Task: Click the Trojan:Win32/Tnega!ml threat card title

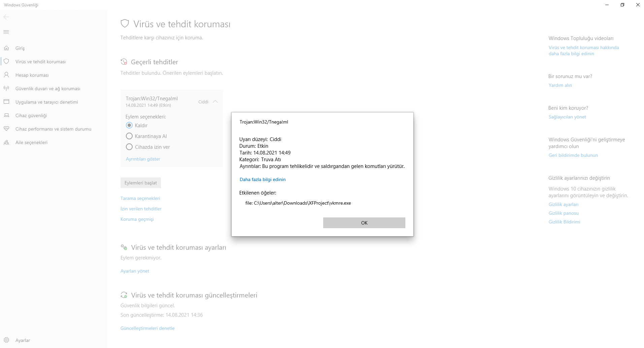Action: (152, 99)
